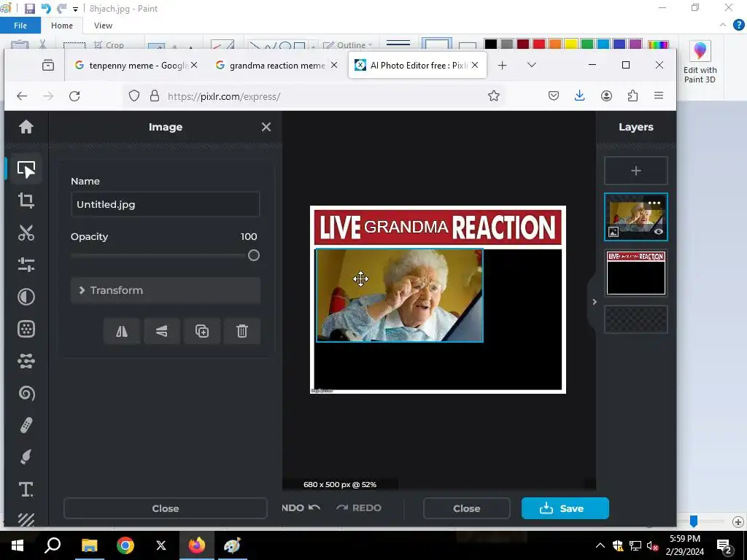Image resolution: width=747 pixels, height=560 pixels.
Task: Click the blue Save button
Action: (565, 508)
